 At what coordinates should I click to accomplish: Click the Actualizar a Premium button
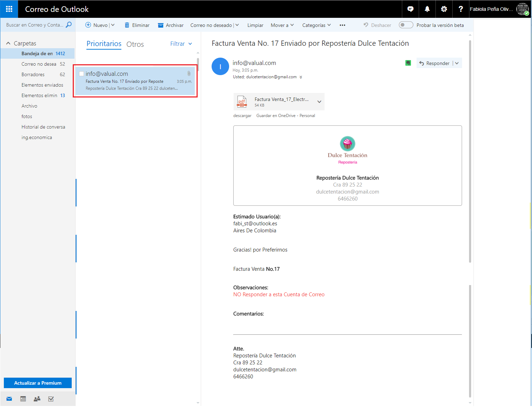[38, 383]
